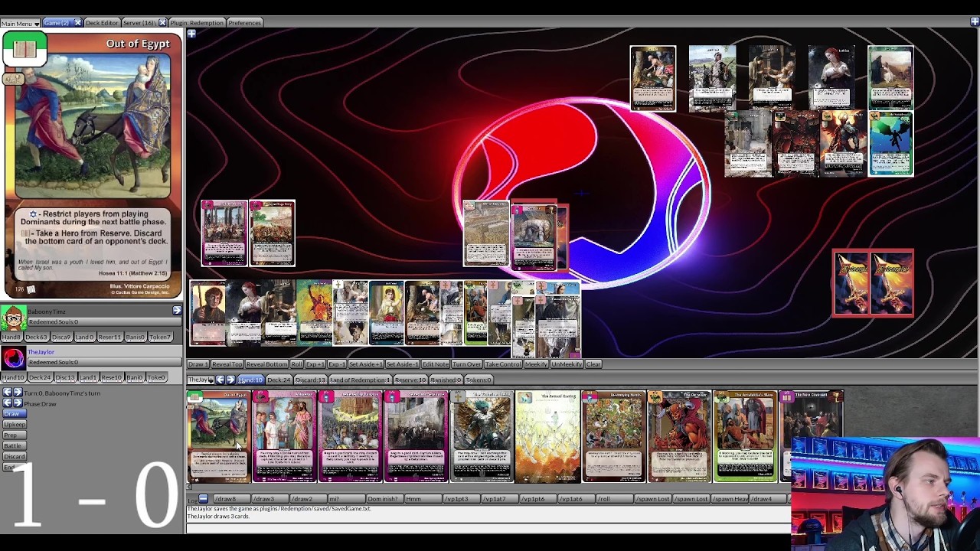Screen dimensions: 980x551
Task: Click the next turn arrow
Action: pyautogui.click(x=18, y=393)
